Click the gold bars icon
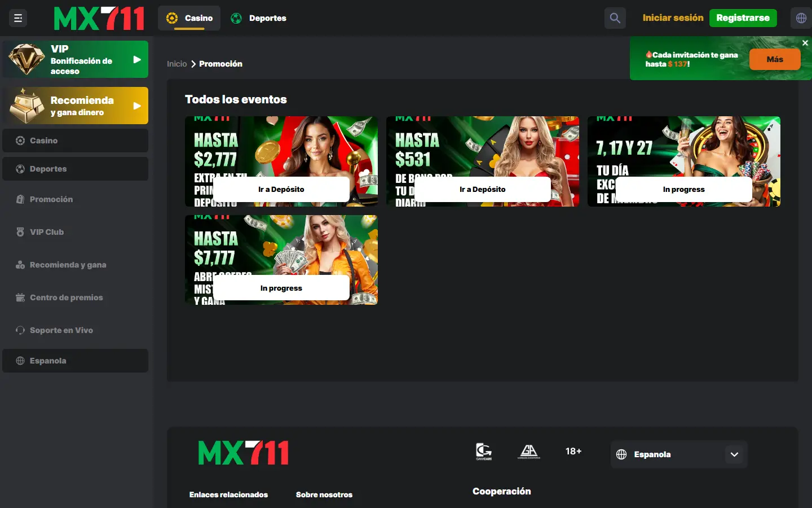Screen dimensions: 812x508 (x=27, y=106)
